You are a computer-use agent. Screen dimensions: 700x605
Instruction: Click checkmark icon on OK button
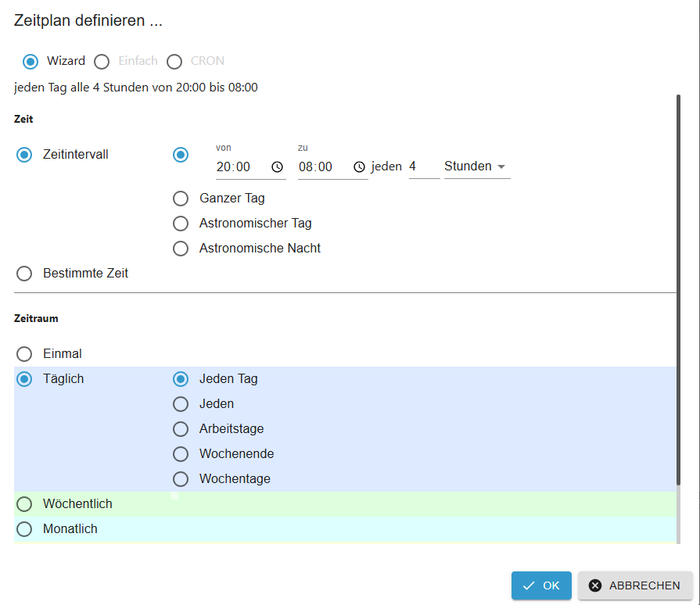click(x=529, y=585)
